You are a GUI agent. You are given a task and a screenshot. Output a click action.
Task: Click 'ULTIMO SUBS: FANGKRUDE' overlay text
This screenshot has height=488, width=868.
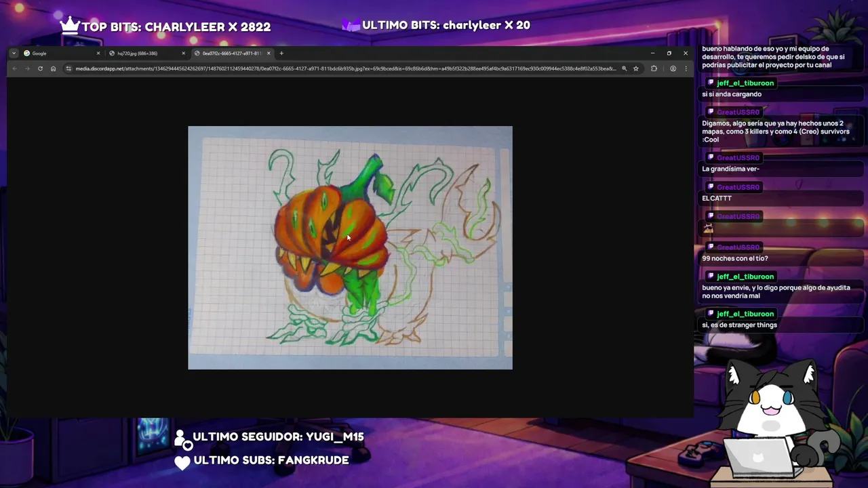[271, 460]
